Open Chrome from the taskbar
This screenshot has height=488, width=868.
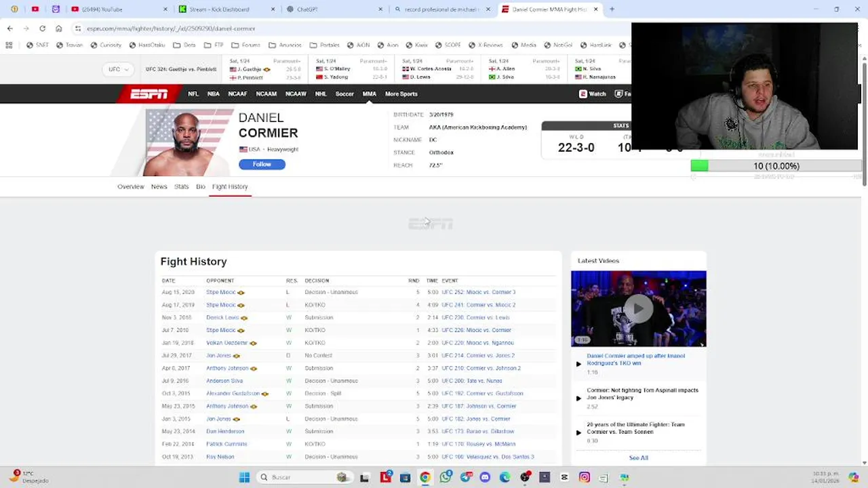point(425,477)
